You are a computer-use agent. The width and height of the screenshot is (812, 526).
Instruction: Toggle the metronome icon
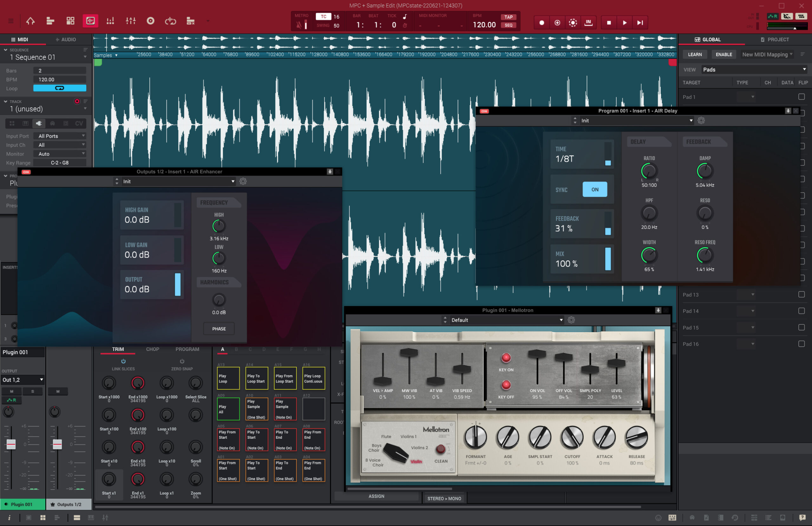(299, 25)
